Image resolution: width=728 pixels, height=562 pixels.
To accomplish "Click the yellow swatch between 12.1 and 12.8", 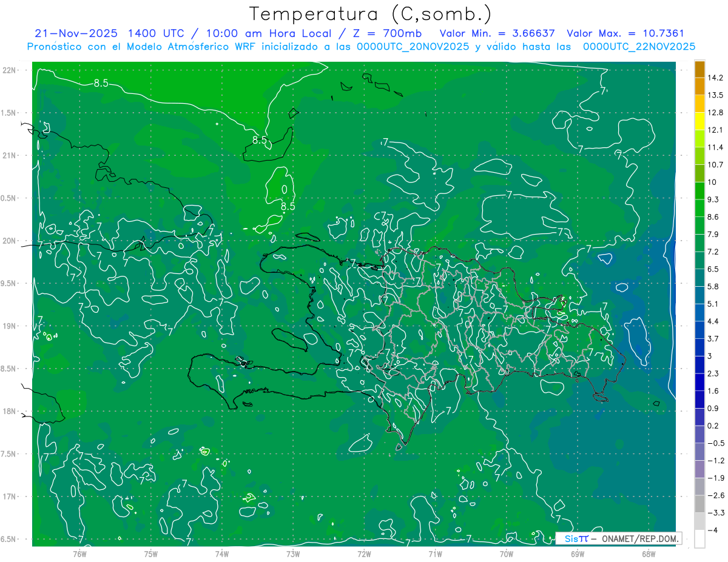I will pyautogui.click(x=699, y=121).
